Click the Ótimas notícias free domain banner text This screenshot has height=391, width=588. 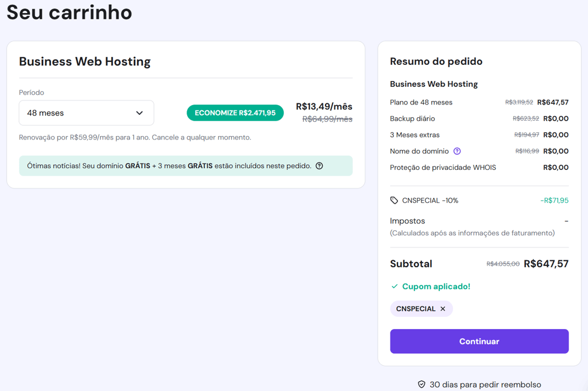(169, 166)
